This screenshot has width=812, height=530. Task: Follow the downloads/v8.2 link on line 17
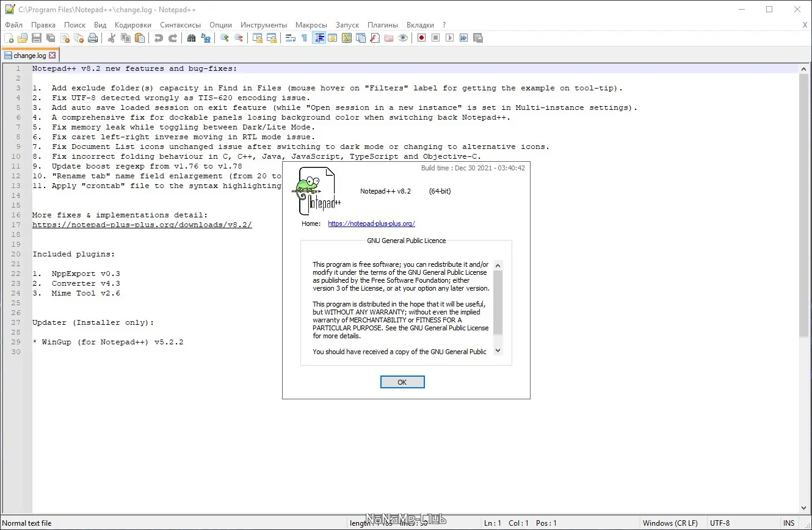(x=142, y=225)
